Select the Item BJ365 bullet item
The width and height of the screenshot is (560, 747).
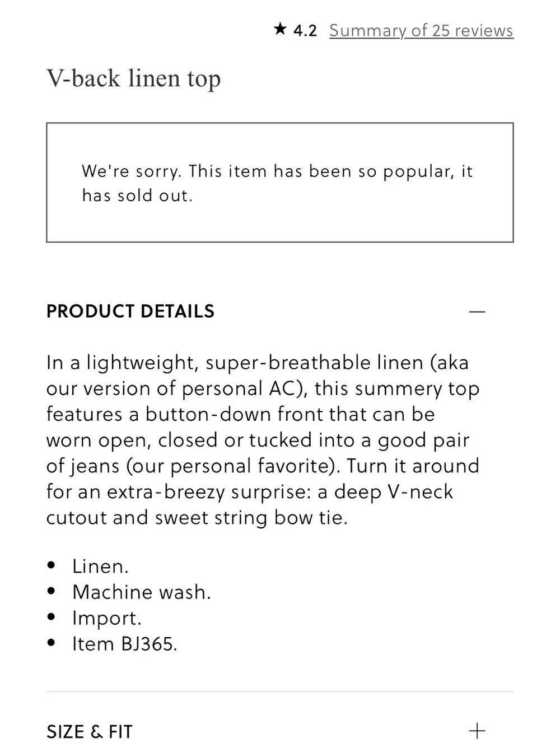(x=125, y=643)
